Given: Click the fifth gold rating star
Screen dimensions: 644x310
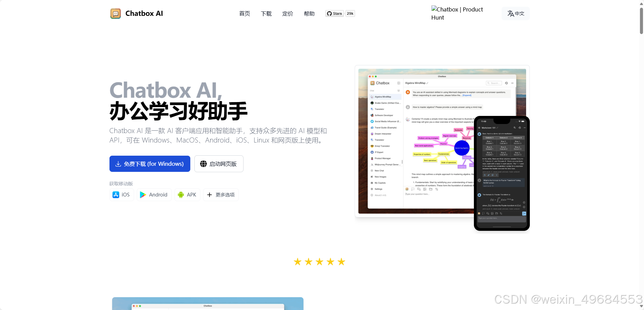Looking at the screenshot, I should (x=341, y=262).
